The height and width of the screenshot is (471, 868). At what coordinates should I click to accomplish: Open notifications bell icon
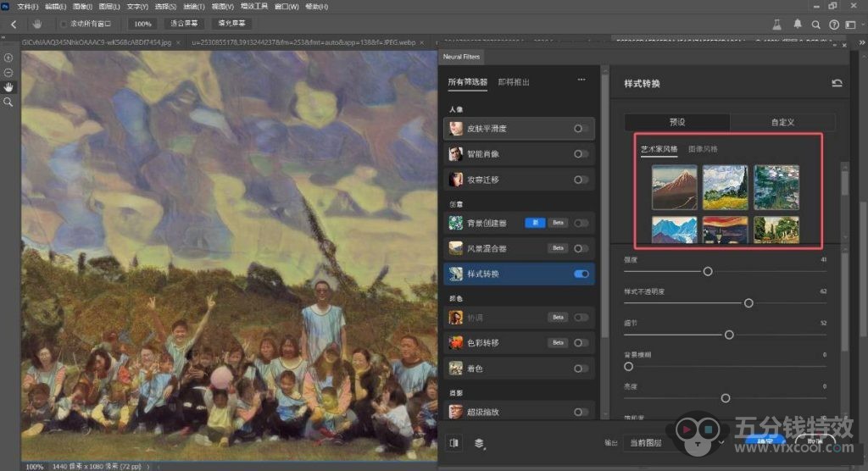[797, 24]
